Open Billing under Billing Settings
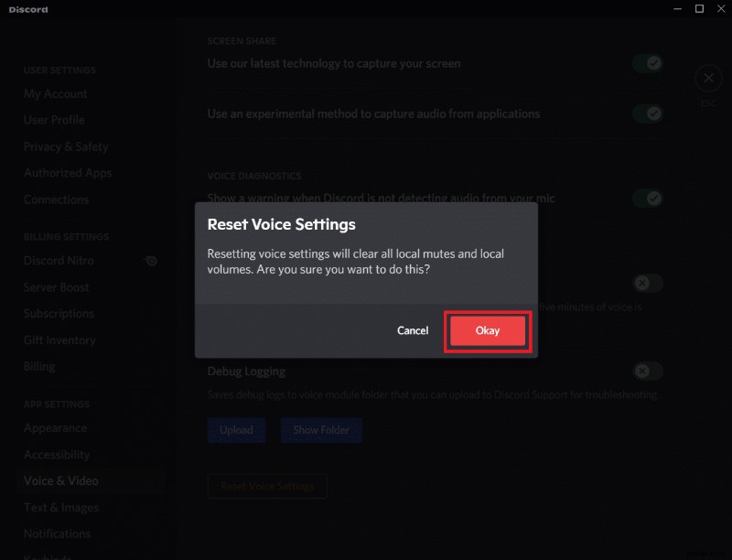Image resolution: width=732 pixels, height=560 pixels. (39, 366)
